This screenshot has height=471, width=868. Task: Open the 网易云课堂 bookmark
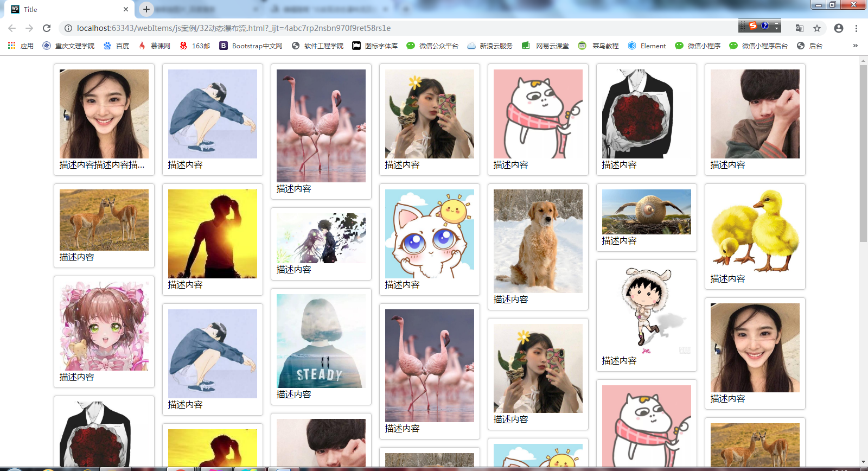[x=545, y=46]
